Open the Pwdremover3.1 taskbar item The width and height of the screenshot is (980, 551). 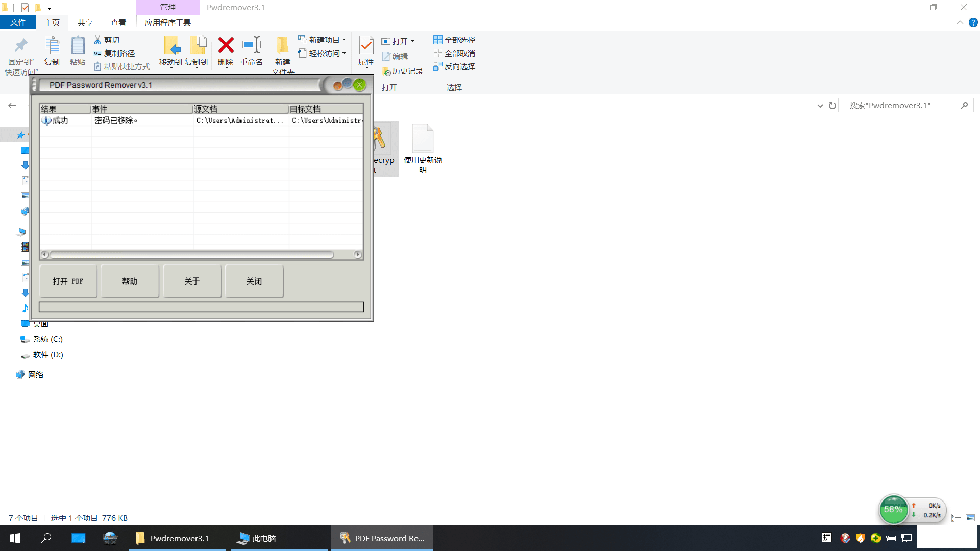(177, 538)
